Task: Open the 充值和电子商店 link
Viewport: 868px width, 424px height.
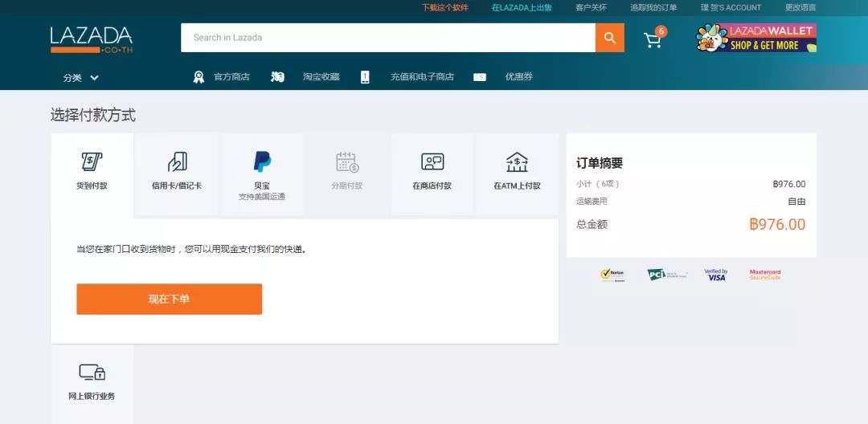Action: tap(423, 77)
